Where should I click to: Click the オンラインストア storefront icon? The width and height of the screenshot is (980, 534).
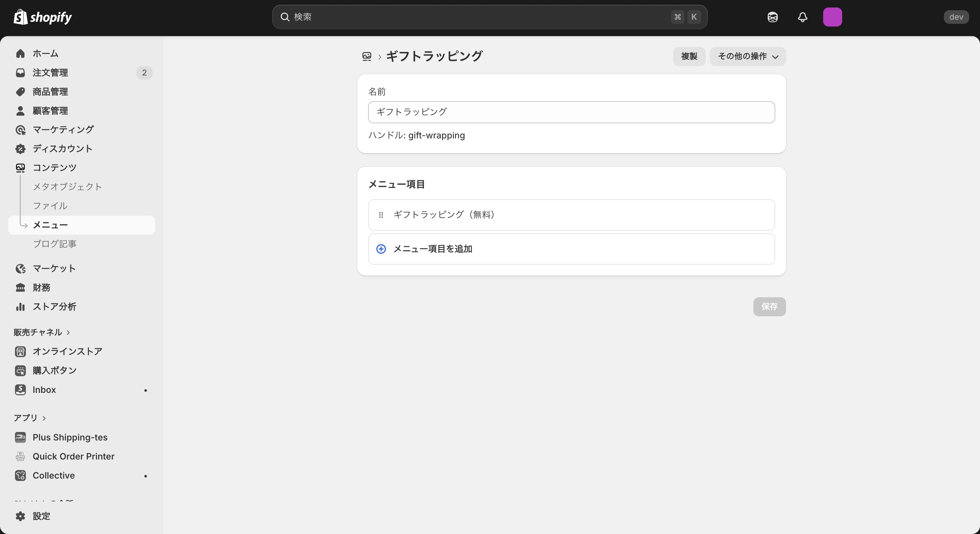[x=20, y=351]
